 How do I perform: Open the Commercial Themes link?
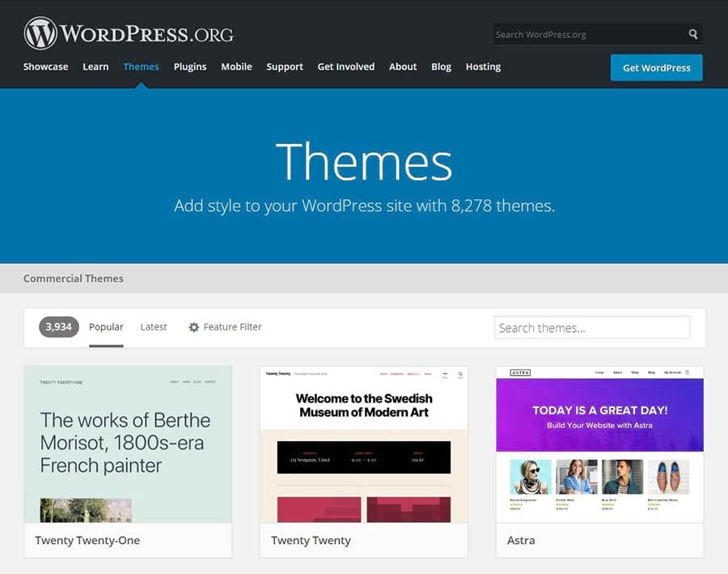pyautogui.click(x=74, y=278)
